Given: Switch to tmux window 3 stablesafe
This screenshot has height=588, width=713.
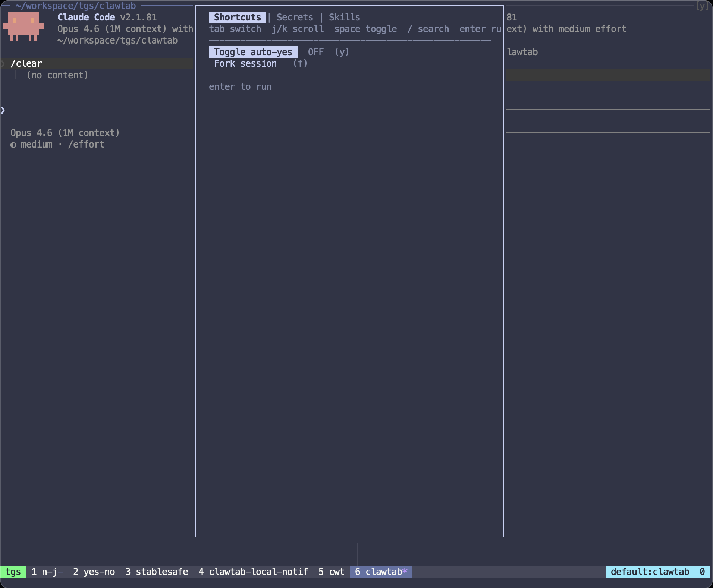Looking at the screenshot, I should (x=157, y=572).
